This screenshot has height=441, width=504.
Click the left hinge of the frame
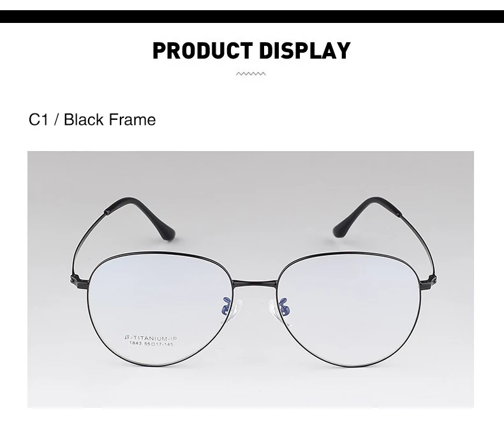pyautogui.click(x=78, y=280)
